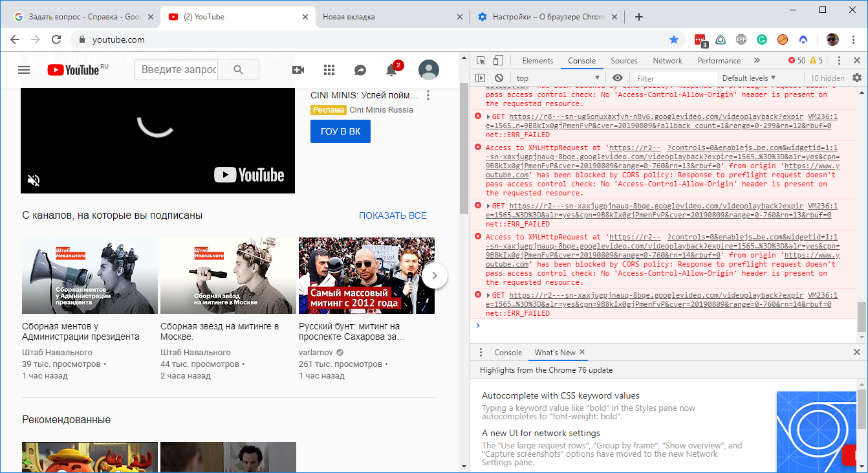Click the browser back arrow
The width and height of the screenshot is (868, 473).
tap(15, 39)
